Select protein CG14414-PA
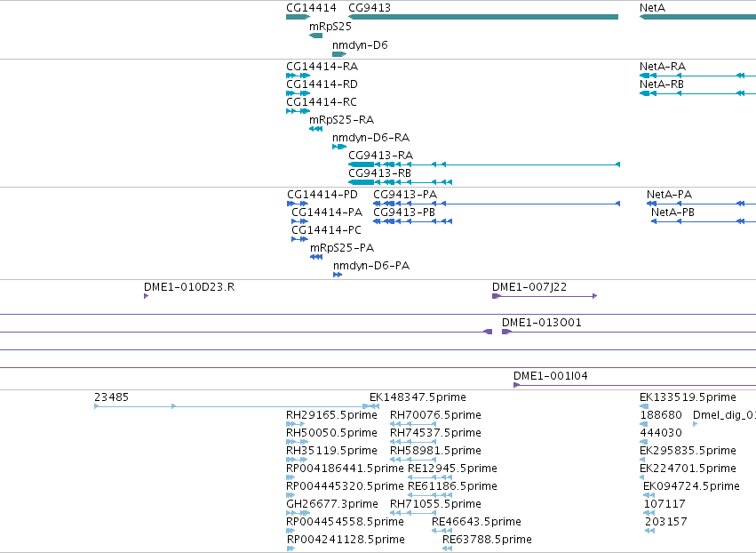 click(327, 212)
